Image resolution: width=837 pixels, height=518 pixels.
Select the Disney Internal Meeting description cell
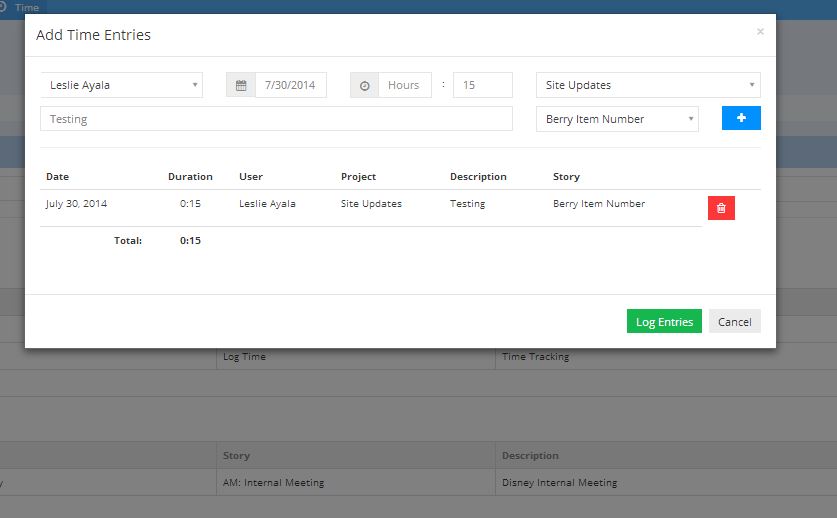point(559,482)
